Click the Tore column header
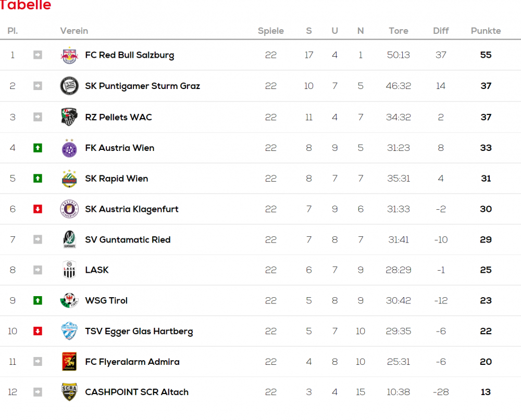 point(399,31)
